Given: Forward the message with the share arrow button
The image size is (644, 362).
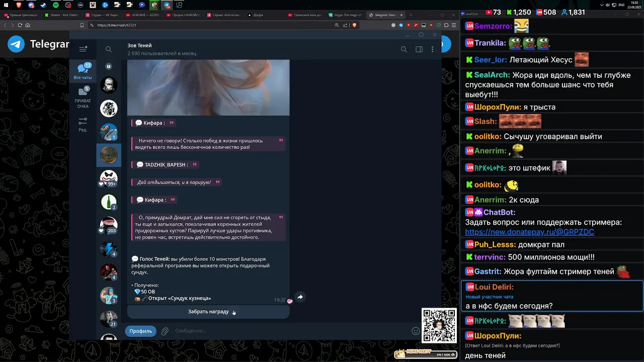Looking at the screenshot, I should 300,297.
